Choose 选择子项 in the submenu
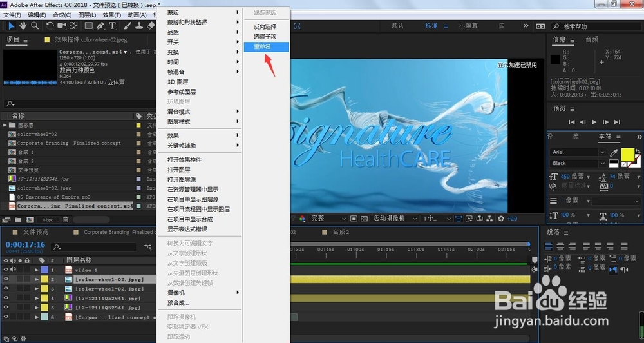 point(266,36)
